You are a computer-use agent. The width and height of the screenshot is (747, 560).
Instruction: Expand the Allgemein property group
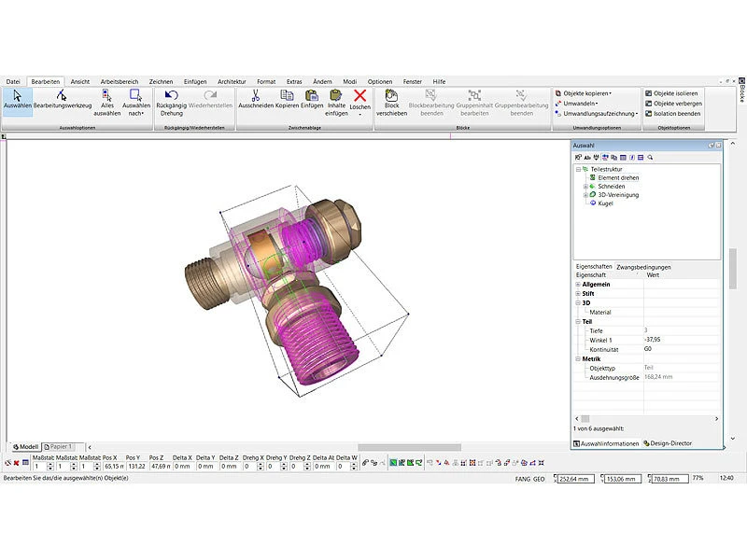pos(577,284)
